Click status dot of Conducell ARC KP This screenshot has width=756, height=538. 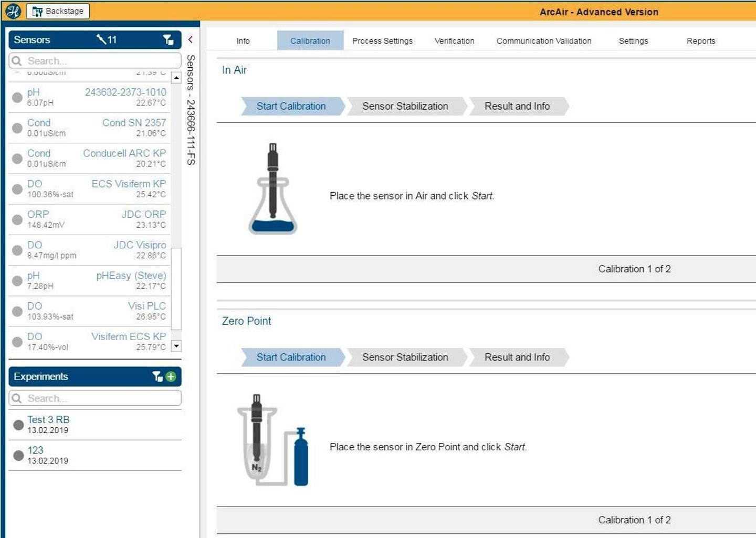[x=17, y=158]
